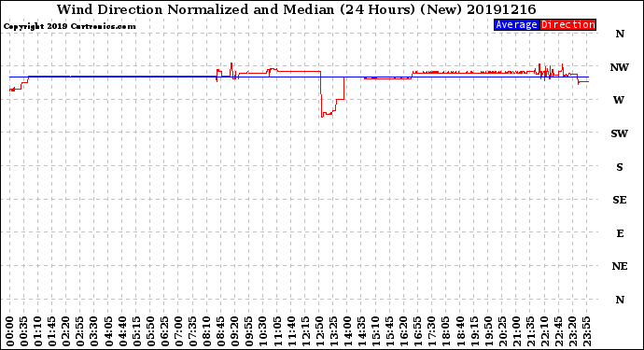Click the "14:00" time axis label
The width and height of the screenshot is (644, 350).
click(x=347, y=331)
